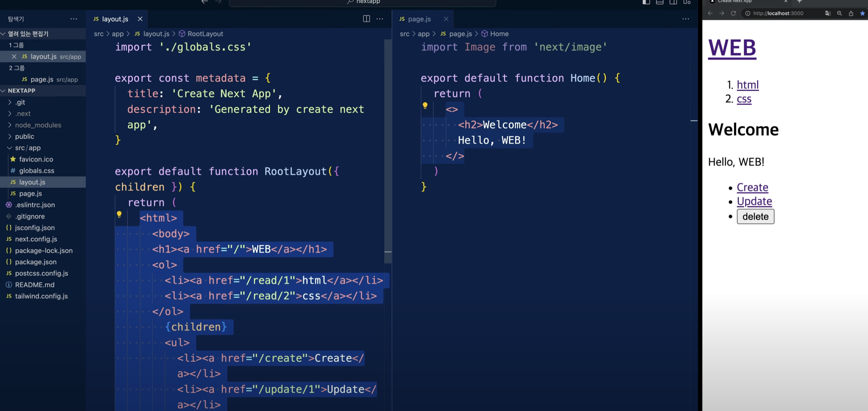The image size is (868, 411).
Task: Open package.json in the file tree
Action: (x=35, y=262)
